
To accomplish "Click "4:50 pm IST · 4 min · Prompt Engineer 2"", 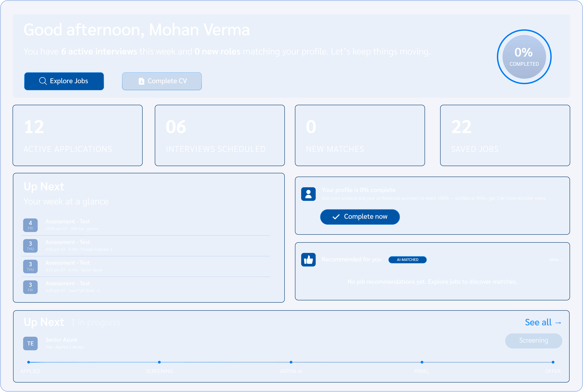I will (79, 249).
